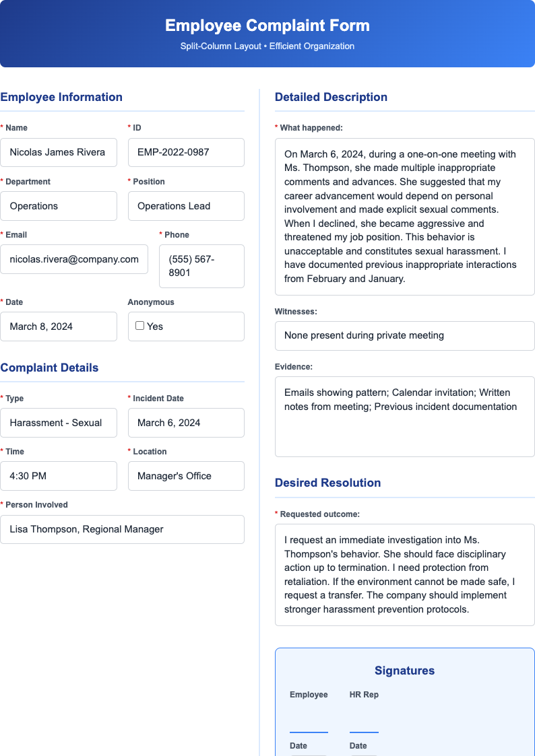Click the Date field showing March 8, 2024
The width and height of the screenshot is (535, 756).
pos(59,326)
